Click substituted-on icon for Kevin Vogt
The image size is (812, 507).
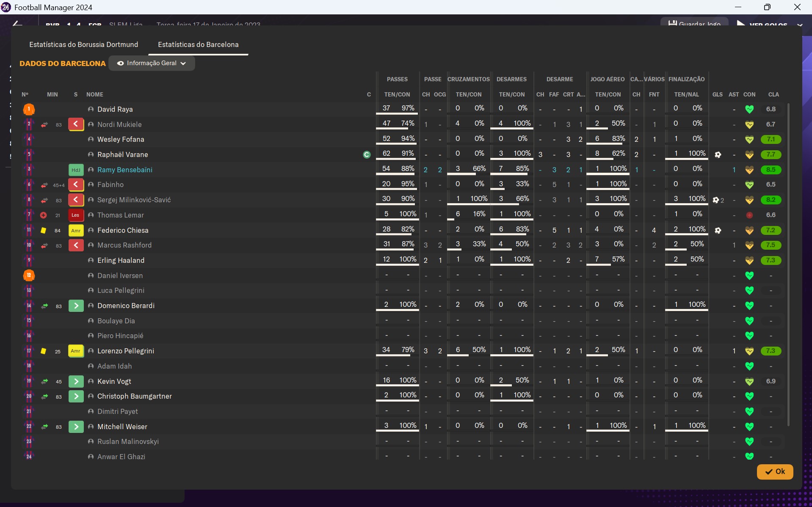(76, 381)
